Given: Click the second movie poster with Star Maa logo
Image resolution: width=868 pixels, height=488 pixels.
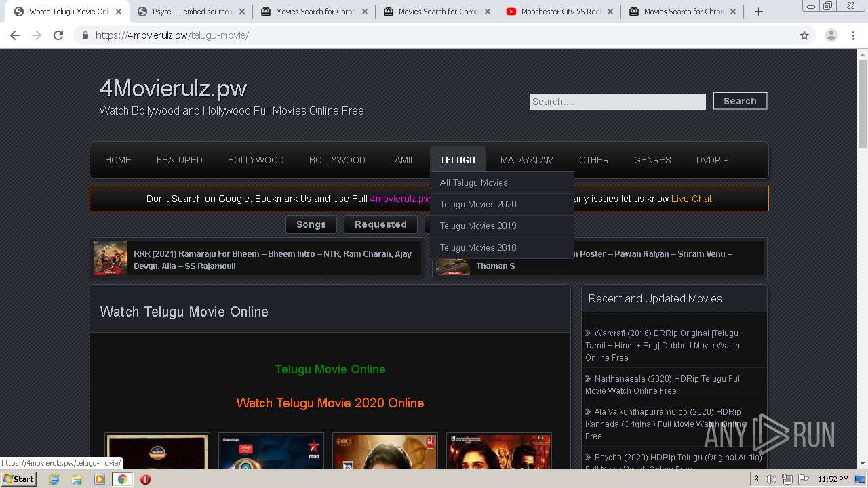Looking at the screenshot, I should 271,451.
